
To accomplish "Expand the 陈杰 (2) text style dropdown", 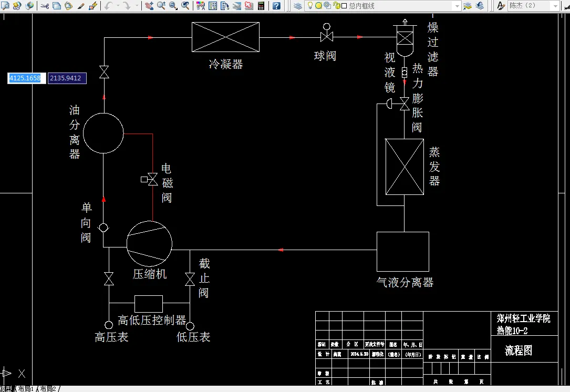I will coord(555,6).
